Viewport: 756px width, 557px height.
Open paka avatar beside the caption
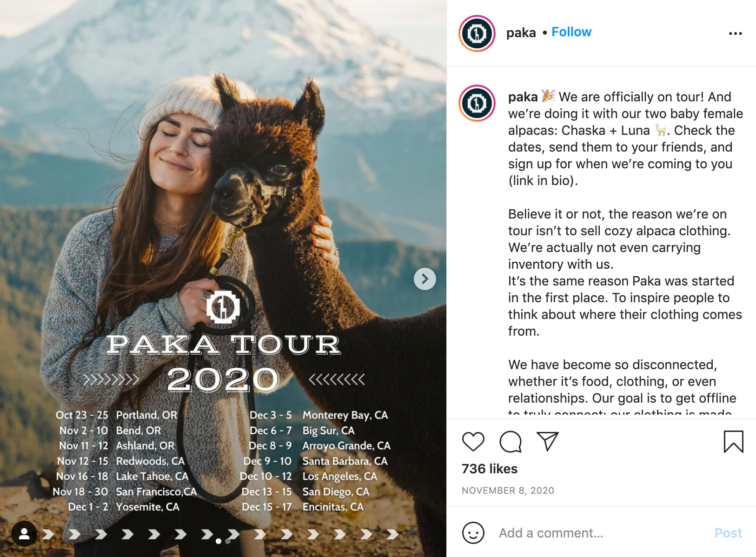[x=477, y=103]
